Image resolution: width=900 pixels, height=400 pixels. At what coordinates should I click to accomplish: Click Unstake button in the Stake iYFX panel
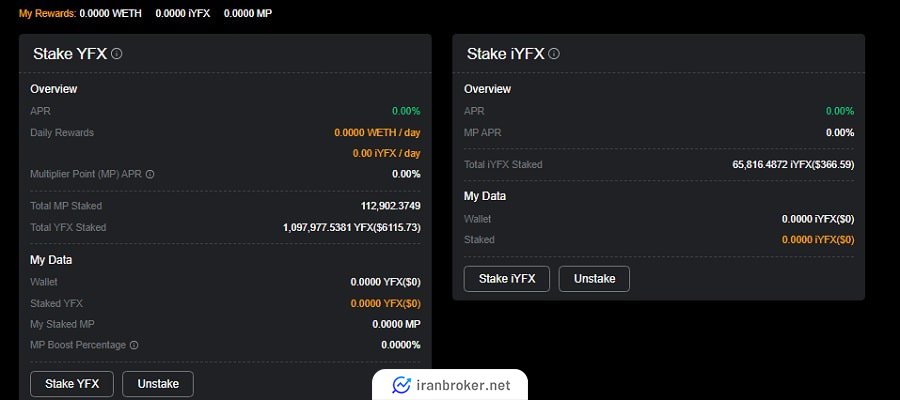click(x=594, y=279)
